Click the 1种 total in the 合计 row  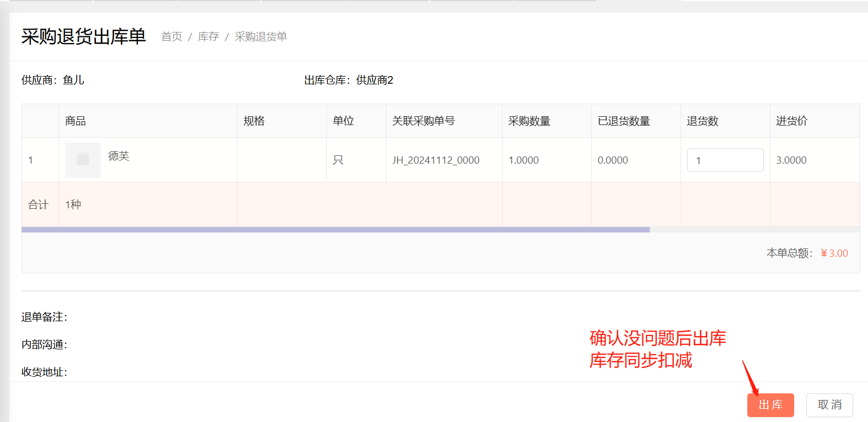pyautogui.click(x=73, y=205)
